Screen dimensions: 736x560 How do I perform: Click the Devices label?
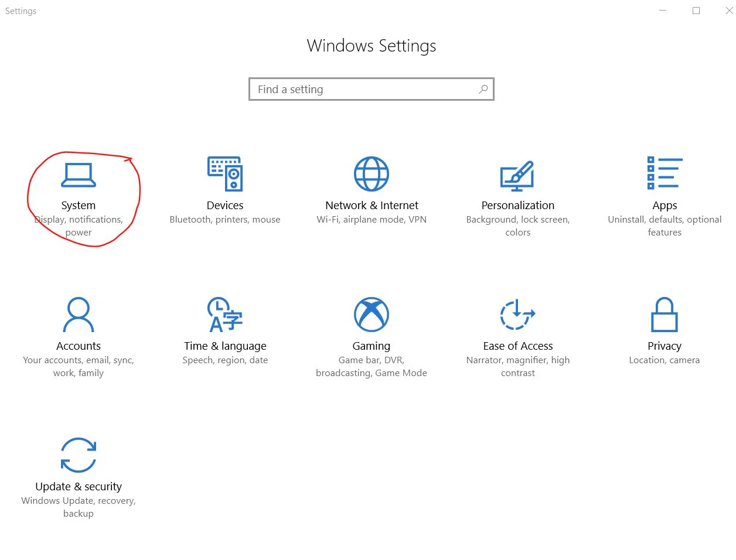[225, 206]
